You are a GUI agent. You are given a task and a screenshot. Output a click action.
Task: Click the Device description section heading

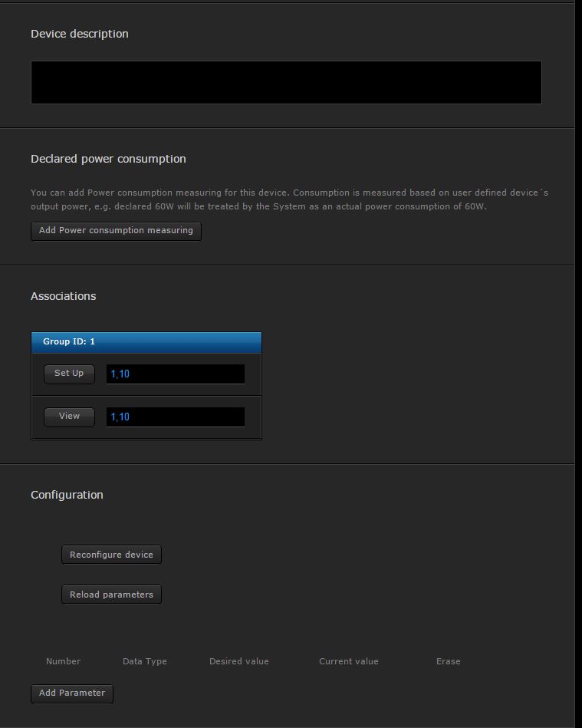(80, 34)
